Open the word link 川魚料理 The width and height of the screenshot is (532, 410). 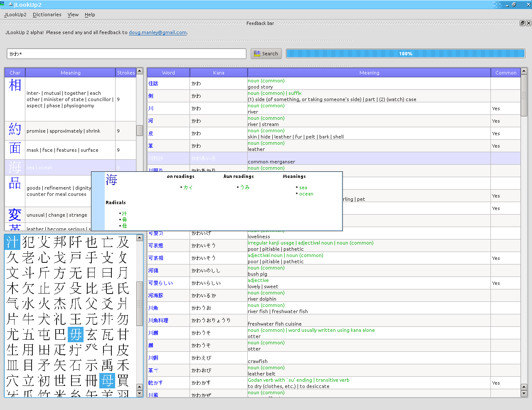(158, 321)
